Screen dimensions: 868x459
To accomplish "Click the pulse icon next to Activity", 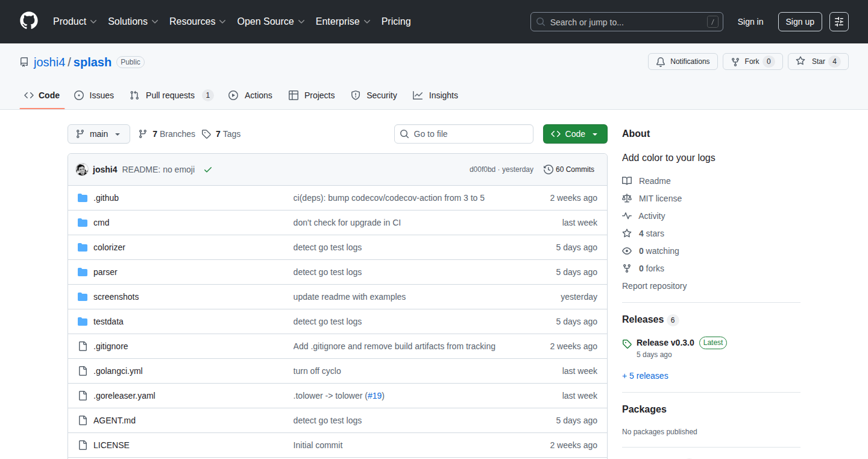I will click(x=627, y=216).
